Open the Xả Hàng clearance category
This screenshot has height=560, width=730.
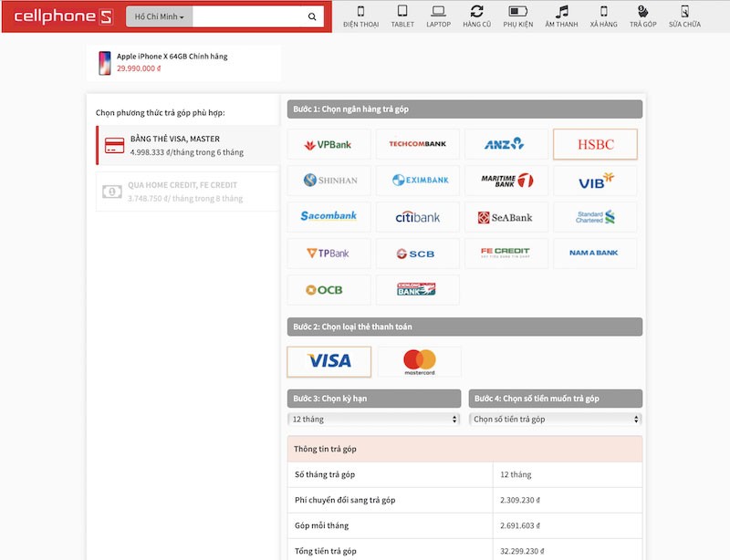pos(604,16)
